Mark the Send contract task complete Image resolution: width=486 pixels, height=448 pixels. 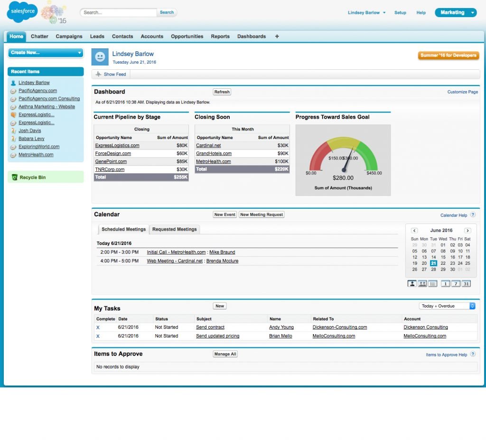(x=98, y=327)
